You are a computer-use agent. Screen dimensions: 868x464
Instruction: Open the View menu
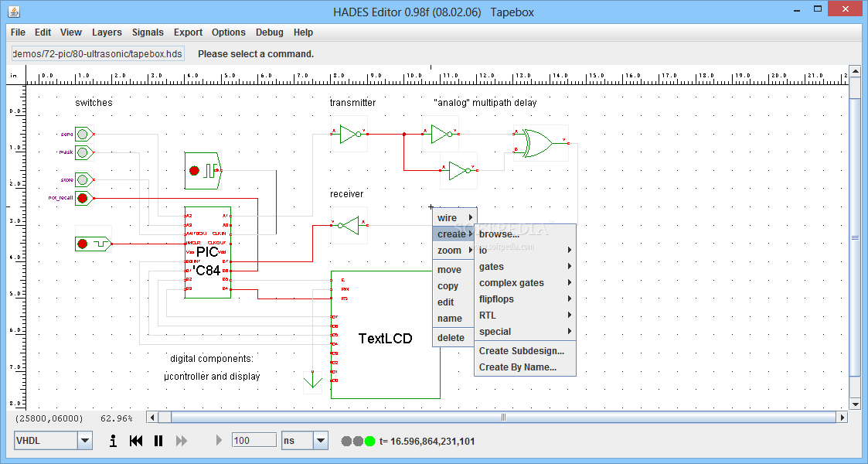tap(71, 32)
